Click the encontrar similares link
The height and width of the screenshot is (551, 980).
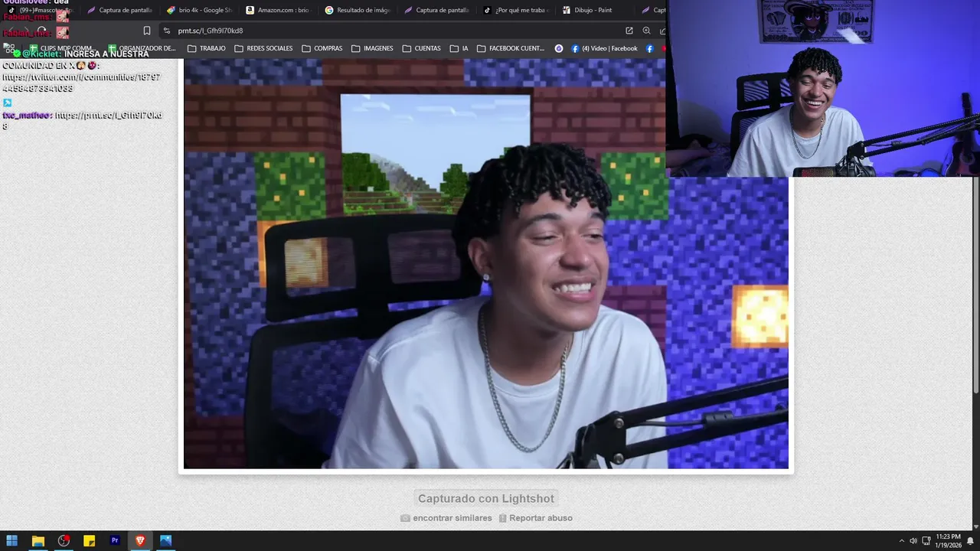coord(446,518)
